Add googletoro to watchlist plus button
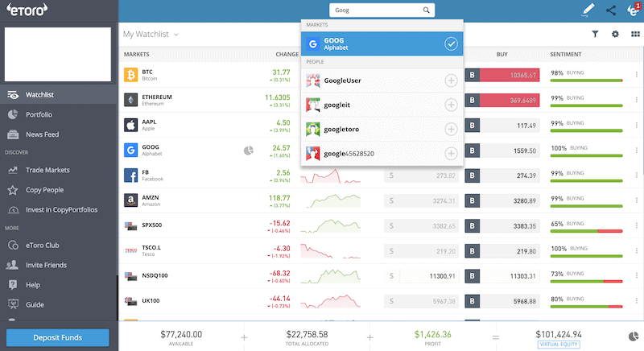 pyautogui.click(x=451, y=130)
